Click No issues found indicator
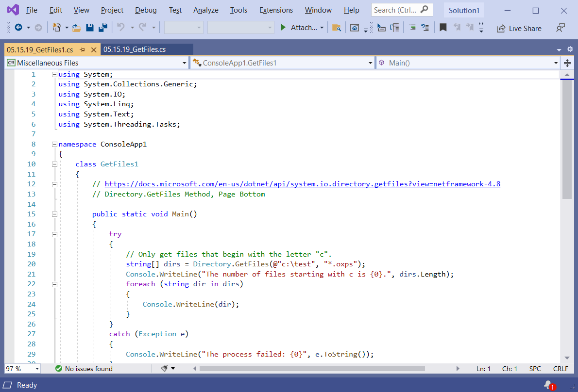The image size is (578, 392). [x=84, y=368]
